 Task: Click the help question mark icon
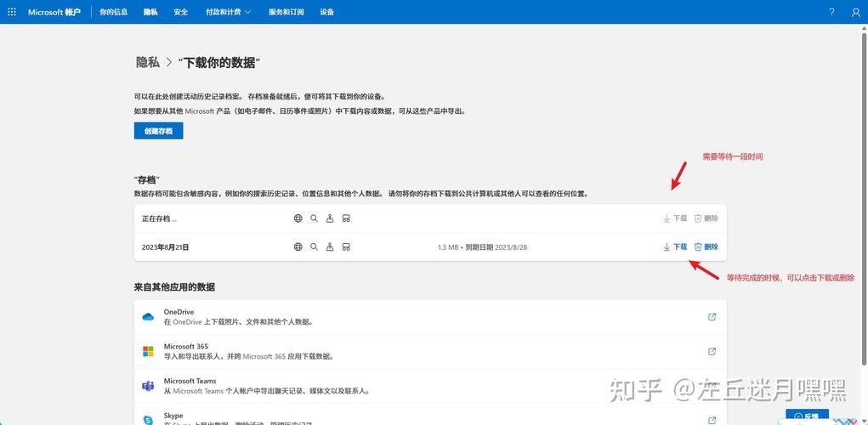pos(831,12)
